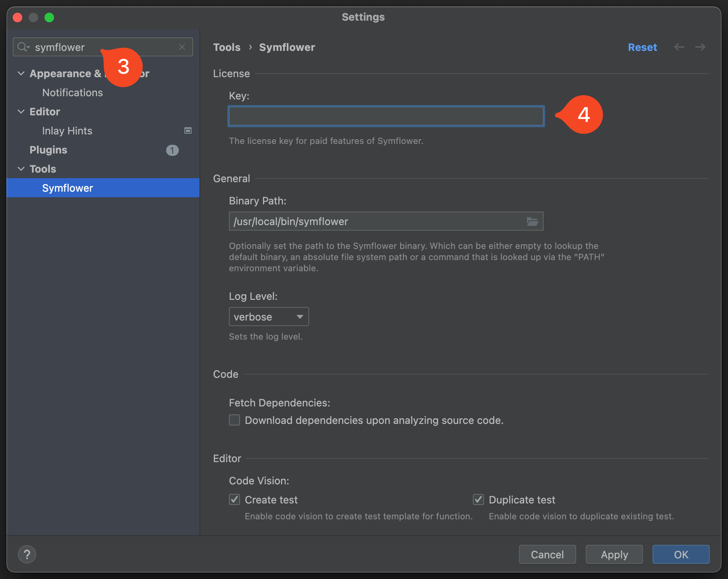Uncheck the Duplicate test code vision option
This screenshot has height=579, width=728.
pyautogui.click(x=478, y=499)
